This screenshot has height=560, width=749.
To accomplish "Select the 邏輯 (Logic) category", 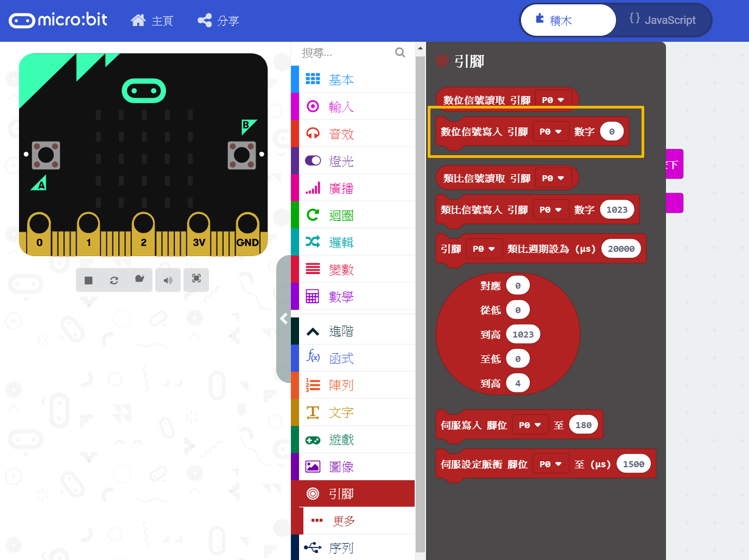I will point(341,242).
